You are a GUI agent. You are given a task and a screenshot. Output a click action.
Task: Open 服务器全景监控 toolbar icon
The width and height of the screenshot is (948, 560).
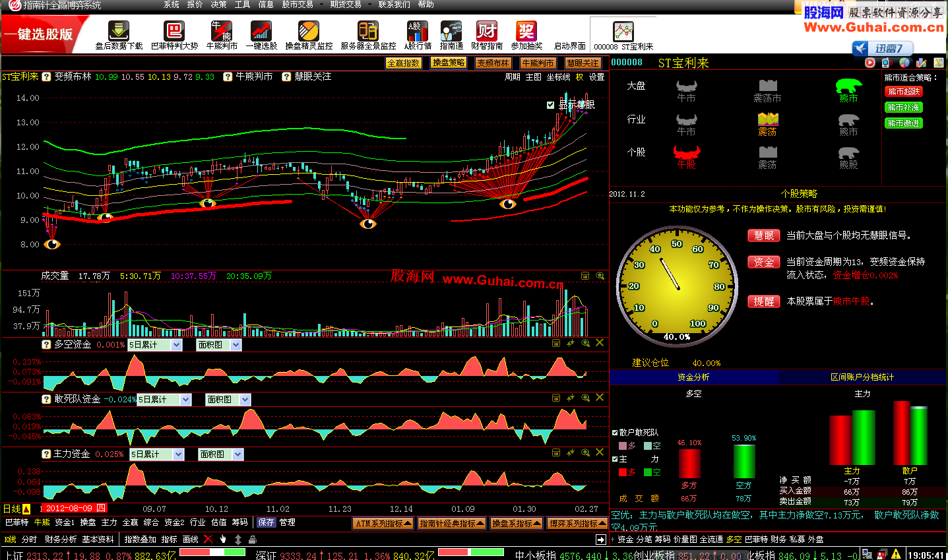click(x=367, y=32)
